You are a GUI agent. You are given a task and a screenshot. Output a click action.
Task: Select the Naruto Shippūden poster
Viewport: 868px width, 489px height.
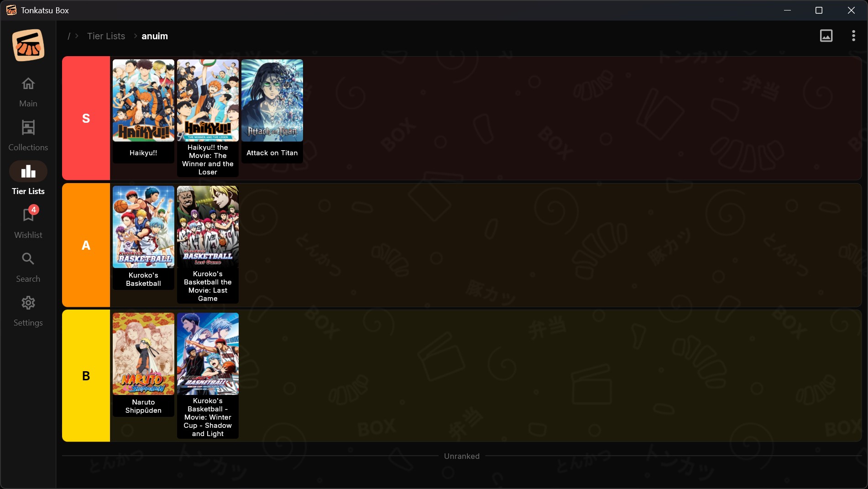(x=143, y=353)
